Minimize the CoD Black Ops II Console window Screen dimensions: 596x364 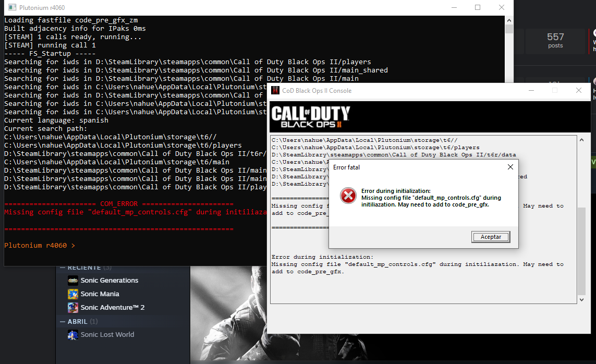point(531,90)
